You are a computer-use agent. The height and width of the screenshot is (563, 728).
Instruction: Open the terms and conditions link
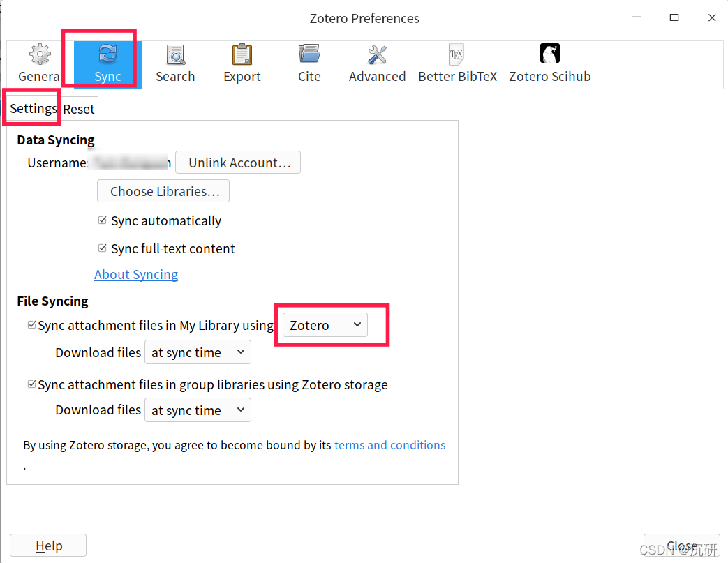coord(390,445)
